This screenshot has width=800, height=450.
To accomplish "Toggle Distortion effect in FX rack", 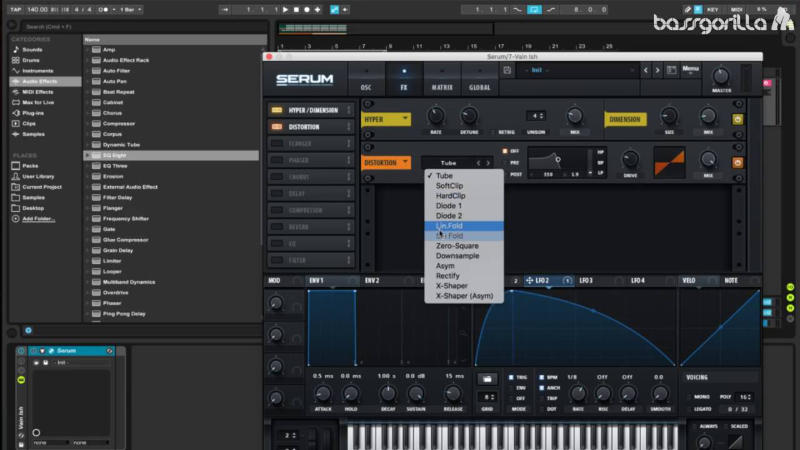I will pyautogui.click(x=277, y=127).
